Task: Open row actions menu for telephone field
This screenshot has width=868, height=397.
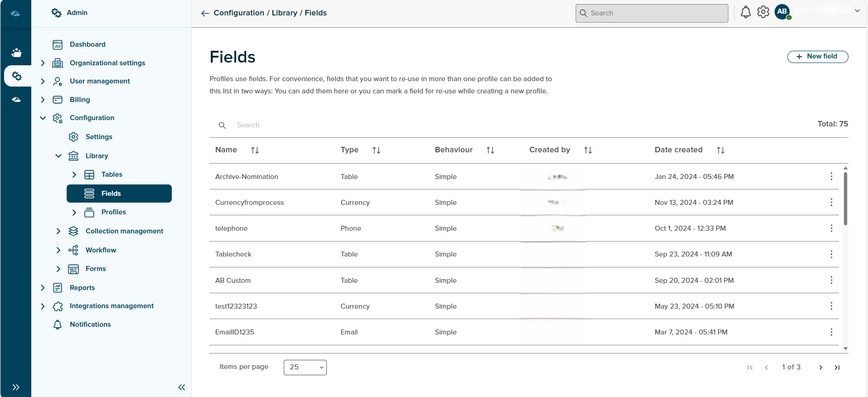Action: point(831,228)
